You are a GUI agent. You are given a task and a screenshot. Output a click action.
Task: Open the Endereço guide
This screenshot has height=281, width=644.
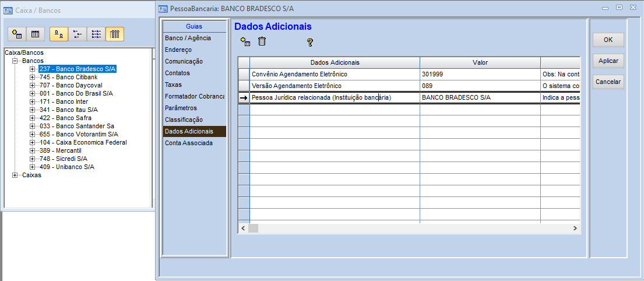click(x=194, y=50)
